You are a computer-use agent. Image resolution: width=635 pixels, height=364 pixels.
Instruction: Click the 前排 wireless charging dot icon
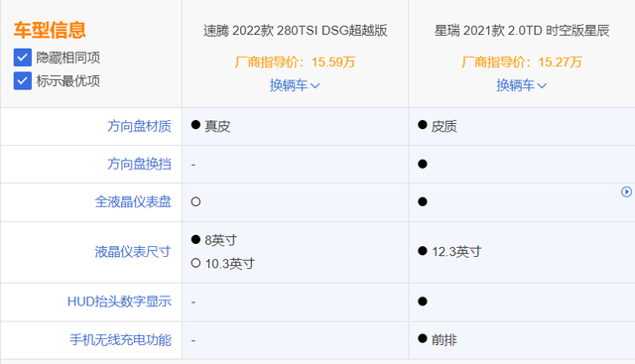tap(423, 338)
